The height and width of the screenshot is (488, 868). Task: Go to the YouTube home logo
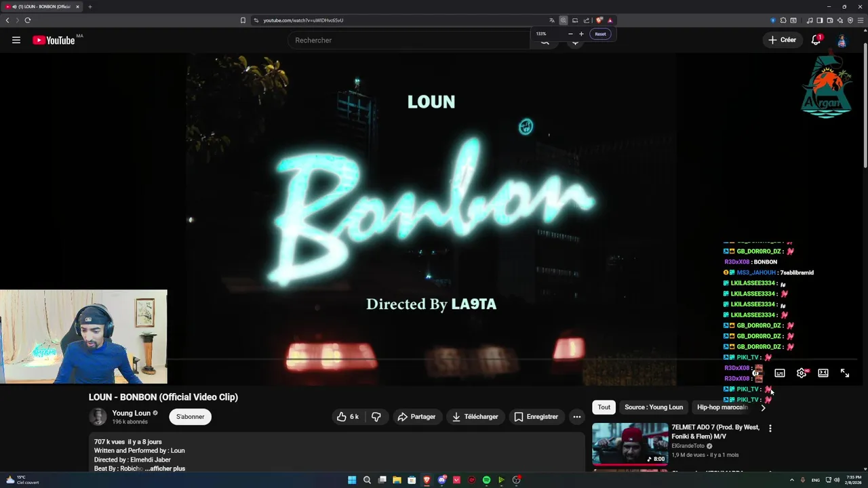coord(54,40)
